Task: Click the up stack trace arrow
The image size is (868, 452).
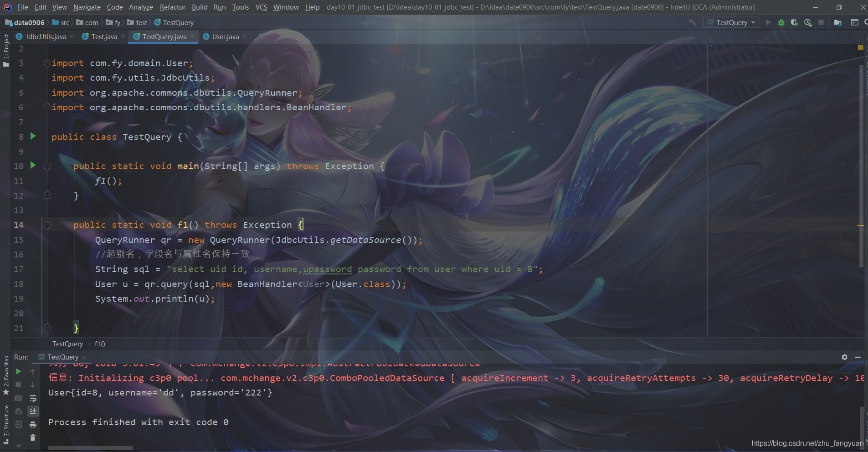Action: point(33,371)
